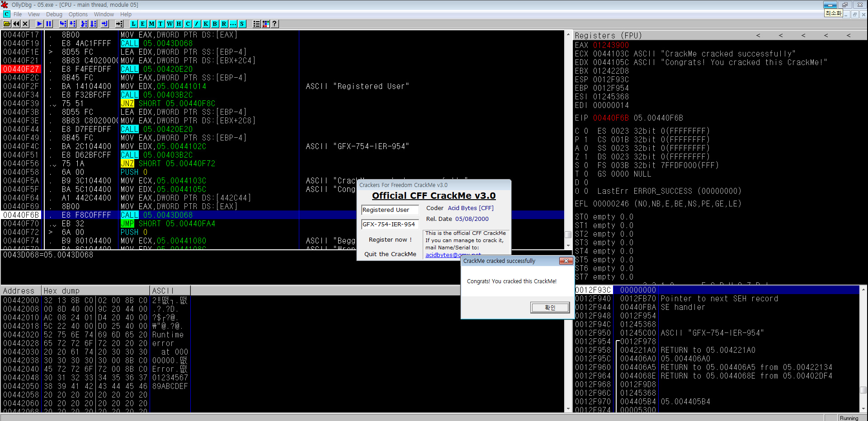Select the EIP register value 00440F6B
This screenshot has width=868, height=421.
[x=611, y=118]
